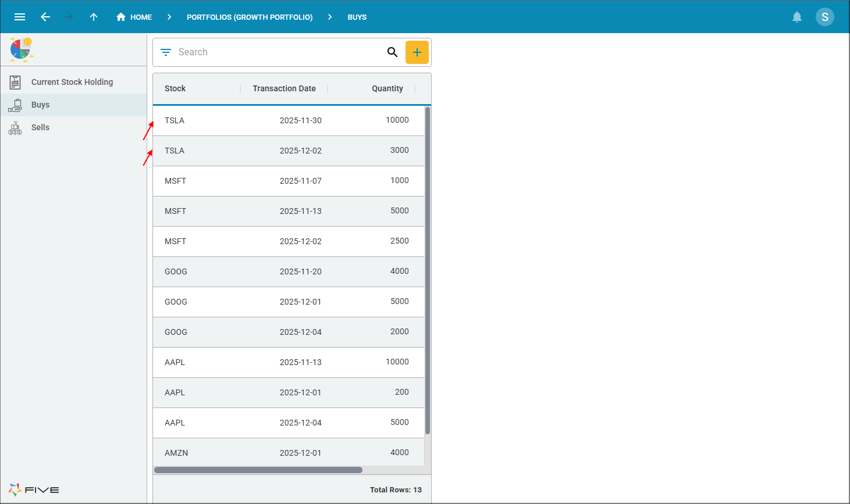The height and width of the screenshot is (504, 850).
Task: Open the hamburger navigation menu
Action: tap(20, 17)
